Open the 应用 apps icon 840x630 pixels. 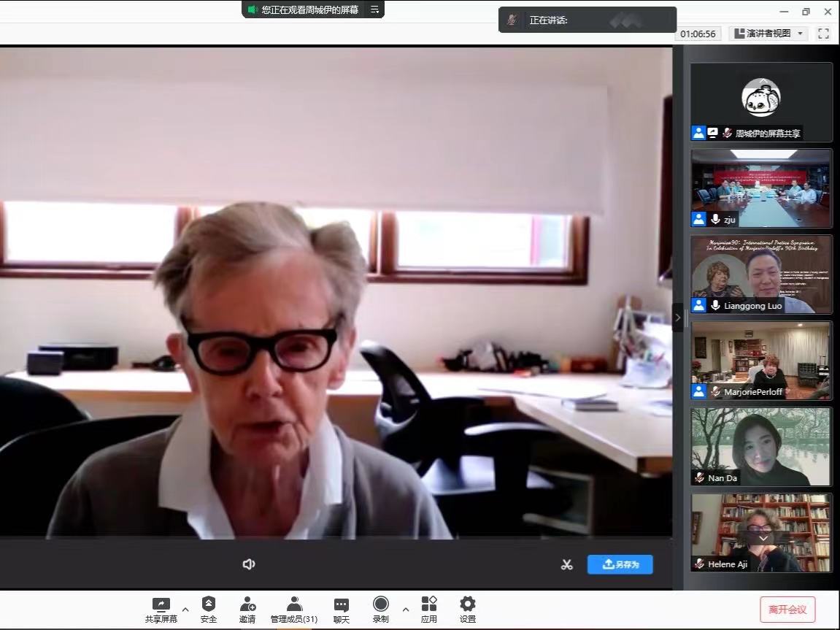tap(429, 604)
